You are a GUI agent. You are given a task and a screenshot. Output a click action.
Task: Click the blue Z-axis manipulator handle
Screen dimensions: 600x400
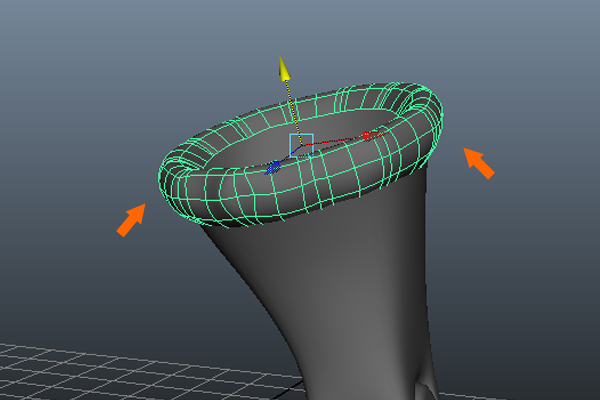(273, 168)
